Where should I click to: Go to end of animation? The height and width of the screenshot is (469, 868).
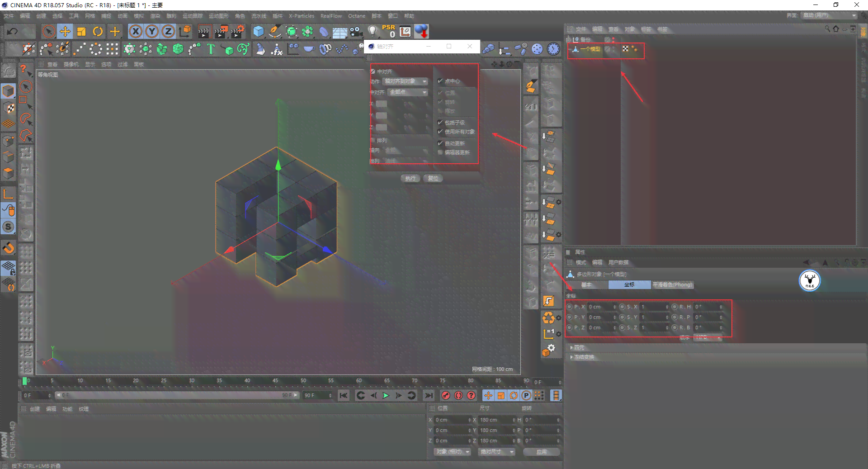coord(428,395)
